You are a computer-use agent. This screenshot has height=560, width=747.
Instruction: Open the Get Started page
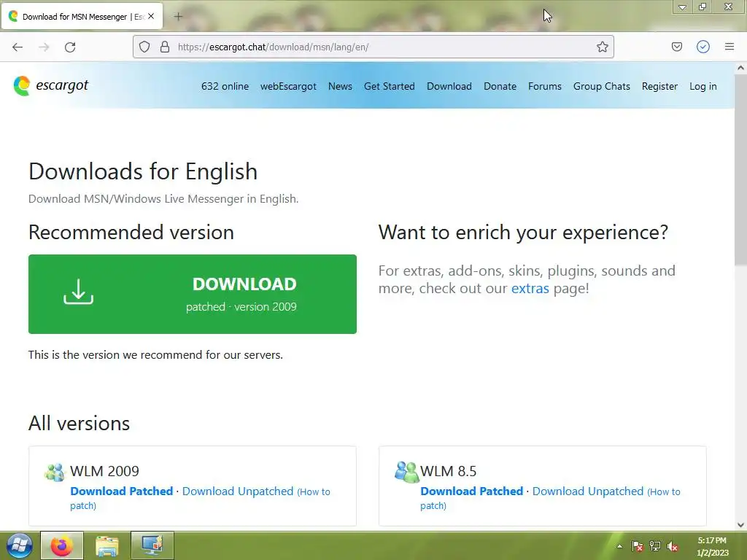(x=390, y=86)
